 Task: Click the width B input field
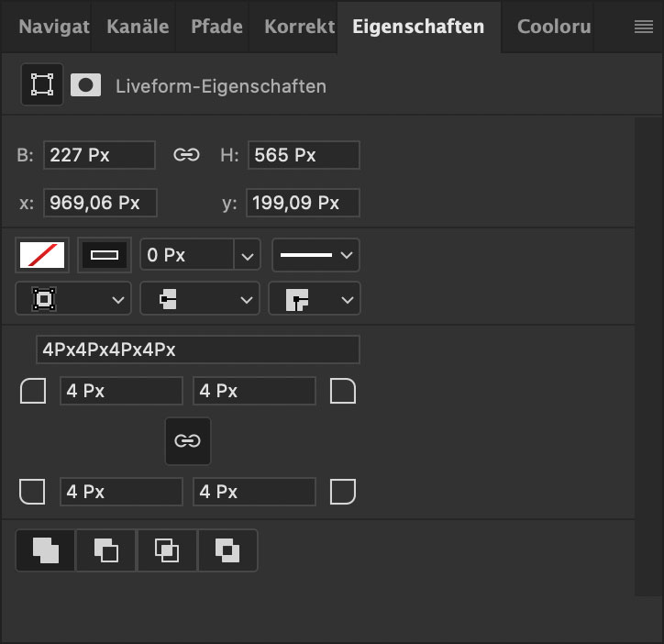(x=100, y=155)
